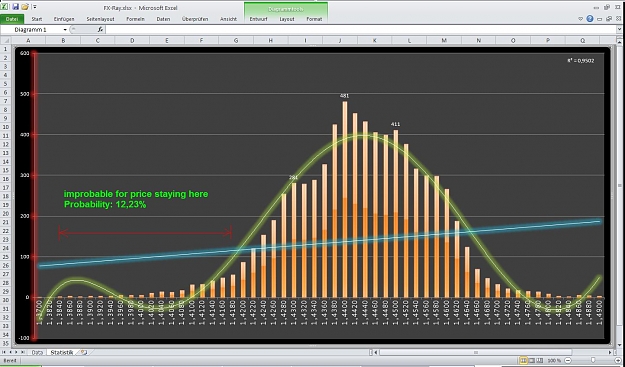The width and height of the screenshot is (625, 367).
Task: Click the select-all corner of the worksheet
Action: pyautogui.click(x=6, y=40)
